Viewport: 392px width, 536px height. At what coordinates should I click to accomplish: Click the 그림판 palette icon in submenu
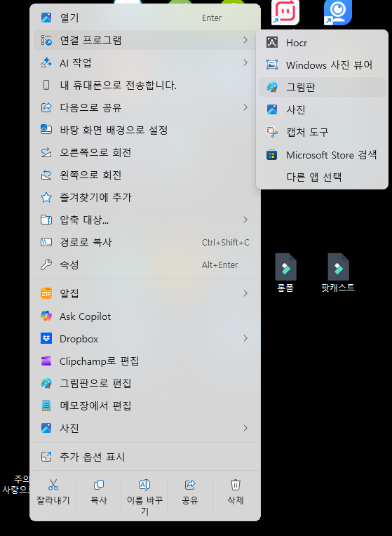coord(272,87)
